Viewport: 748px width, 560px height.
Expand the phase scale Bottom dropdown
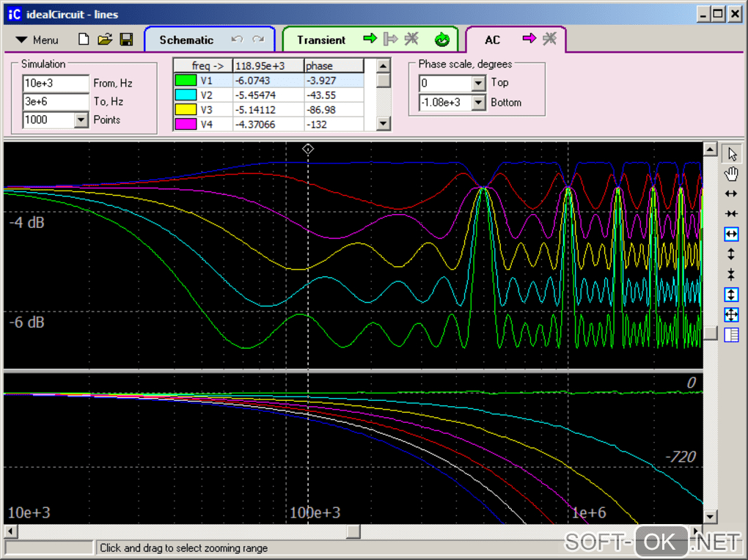479,103
